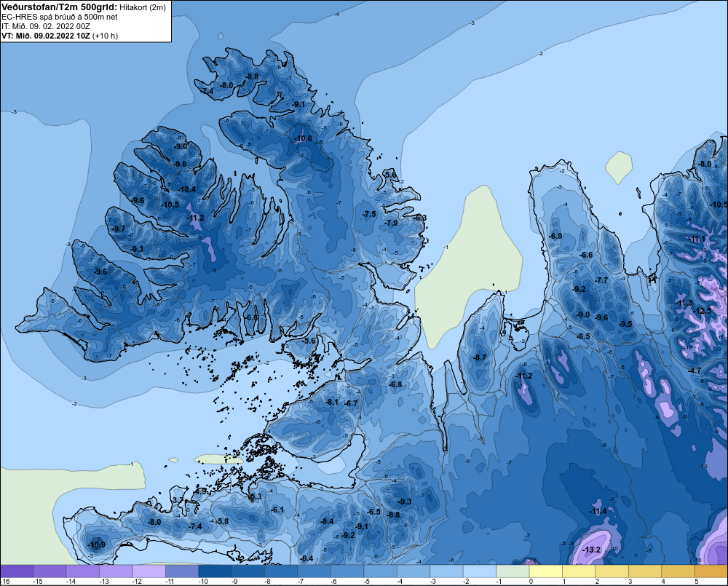
Task: Click the -8.7 temperature label on the map
Action: pos(480,357)
